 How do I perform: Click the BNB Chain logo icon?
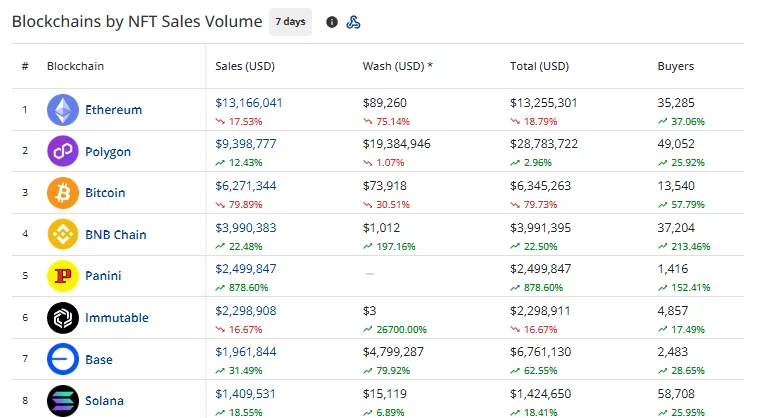(63, 234)
